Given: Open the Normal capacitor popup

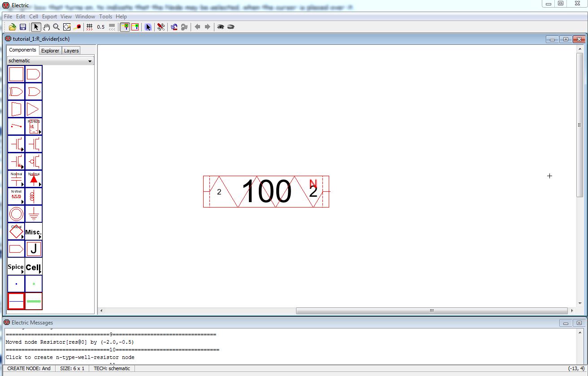Looking at the screenshot, I should click(x=16, y=179).
